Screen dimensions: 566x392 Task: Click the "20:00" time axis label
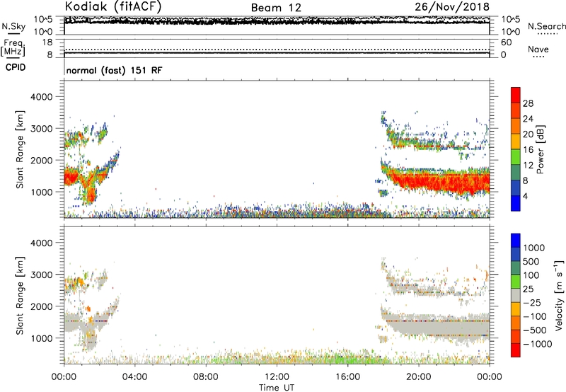pyautogui.click(x=418, y=377)
